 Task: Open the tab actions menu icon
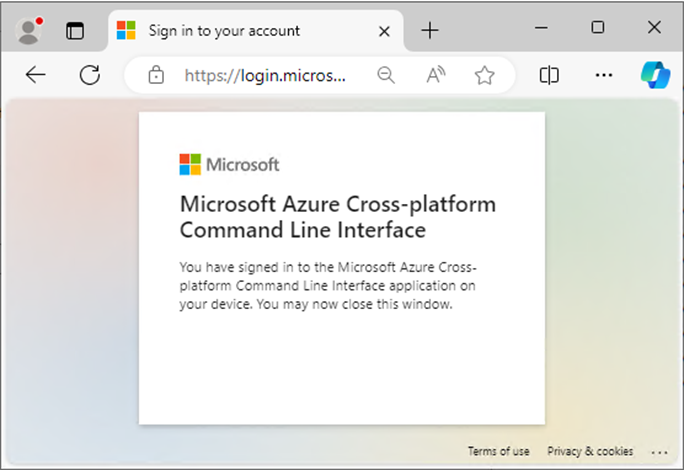pyautogui.click(x=75, y=31)
